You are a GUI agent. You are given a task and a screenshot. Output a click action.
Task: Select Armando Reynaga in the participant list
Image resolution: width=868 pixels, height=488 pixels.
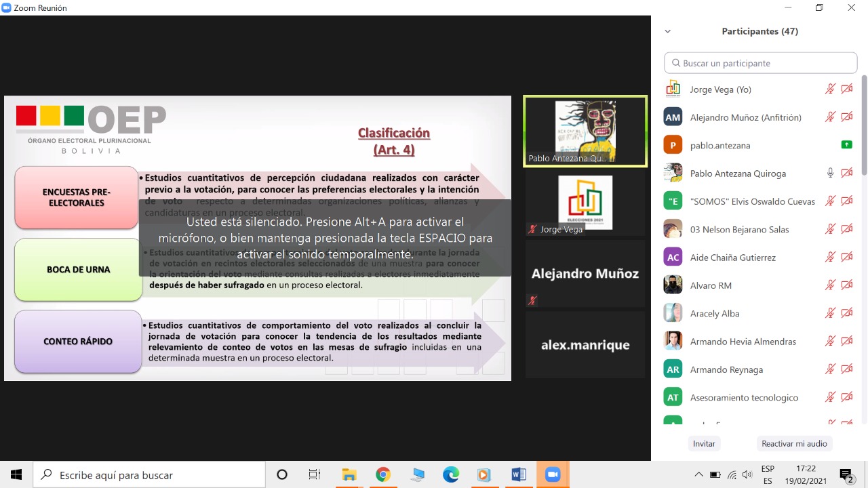[726, 369]
